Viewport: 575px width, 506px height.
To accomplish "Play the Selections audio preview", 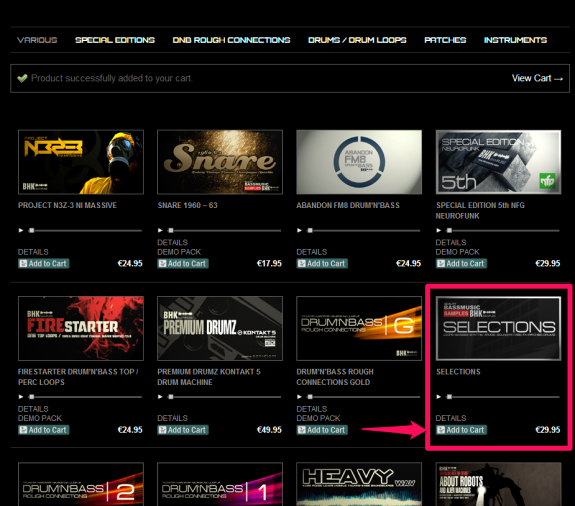I will (x=439, y=397).
